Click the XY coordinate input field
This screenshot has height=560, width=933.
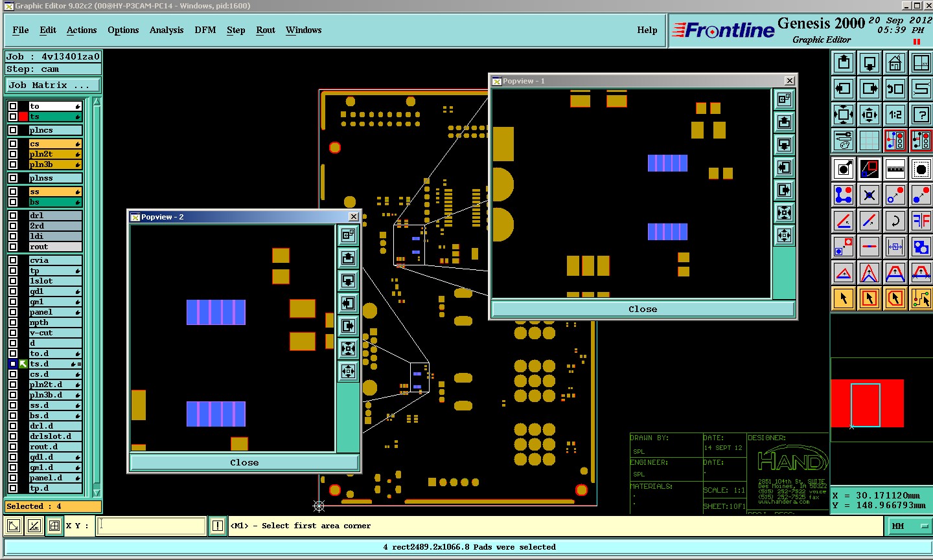[x=152, y=526]
